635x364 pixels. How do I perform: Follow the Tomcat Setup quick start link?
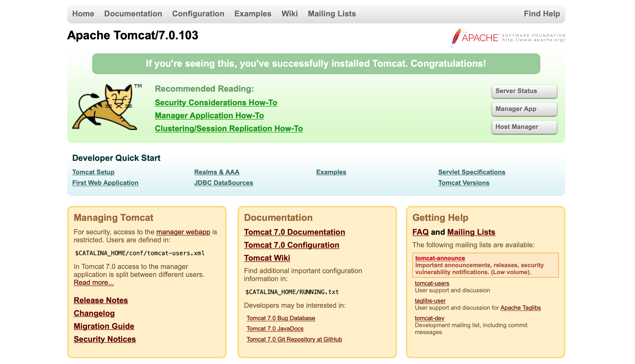point(93,172)
